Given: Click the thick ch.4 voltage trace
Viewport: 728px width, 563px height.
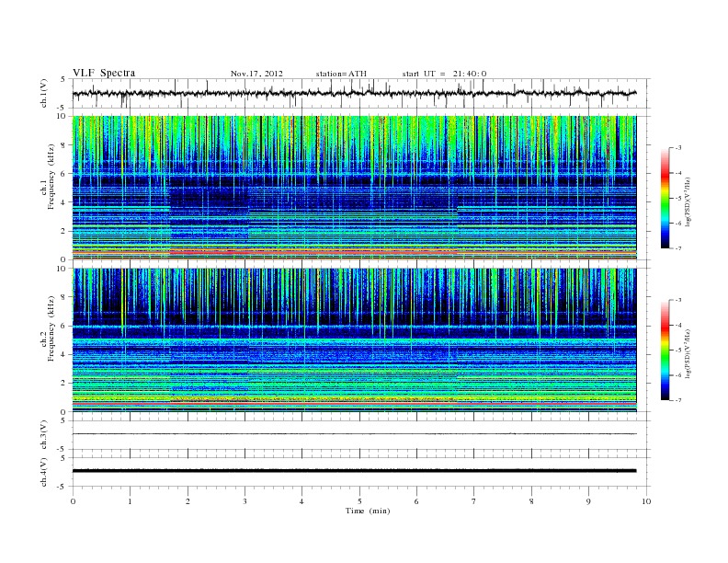Looking at the screenshot, I should tap(354, 471).
